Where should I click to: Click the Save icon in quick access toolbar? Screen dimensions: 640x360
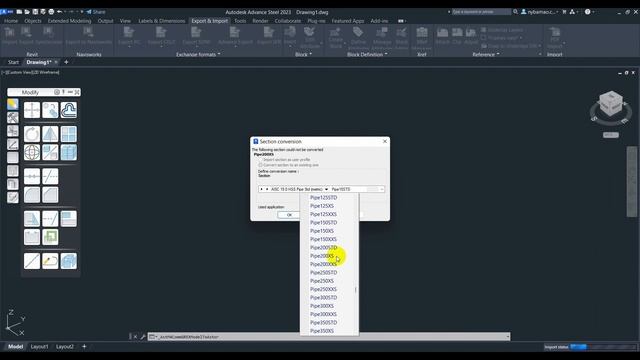pos(35,12)
